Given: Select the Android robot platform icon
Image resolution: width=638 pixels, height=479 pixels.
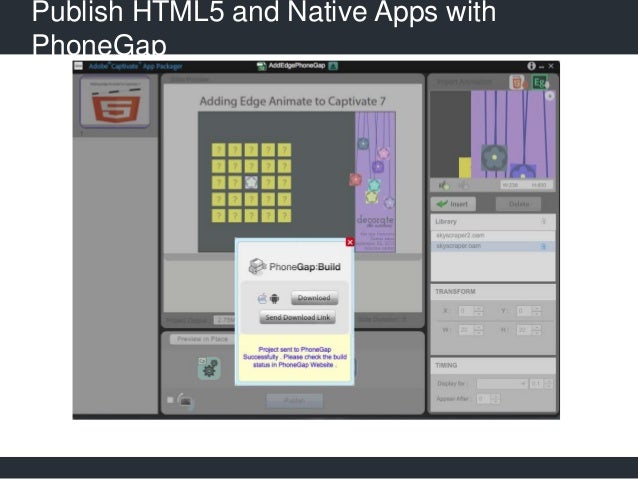Looking at the screenshot, I should pos(275,298).
